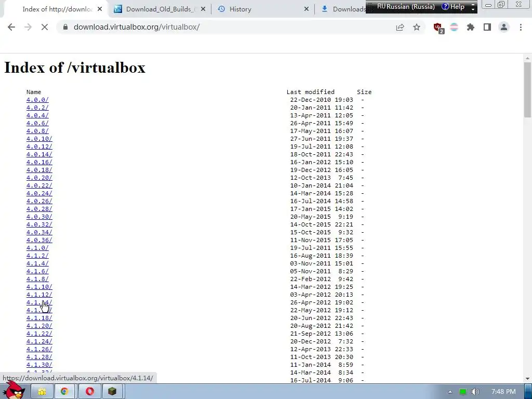
Task: Open the 4.1.4/ directory link
Action: [37, 263]
